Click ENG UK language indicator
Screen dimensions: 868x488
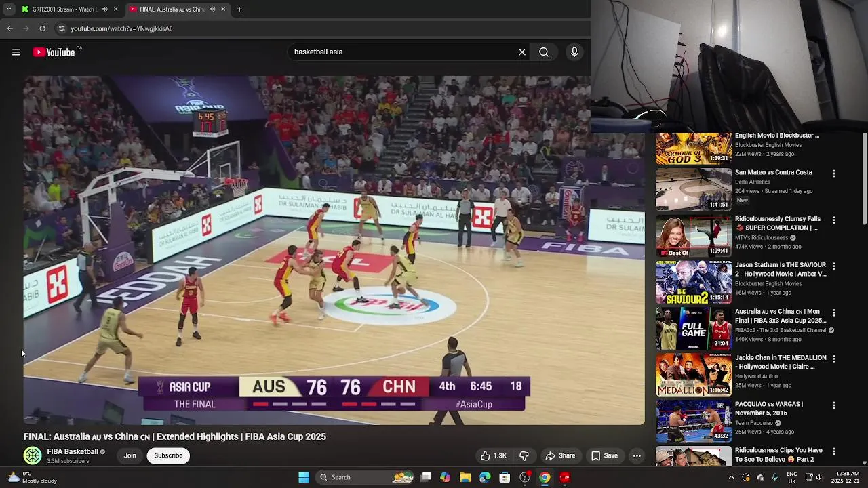click(792, 477)
